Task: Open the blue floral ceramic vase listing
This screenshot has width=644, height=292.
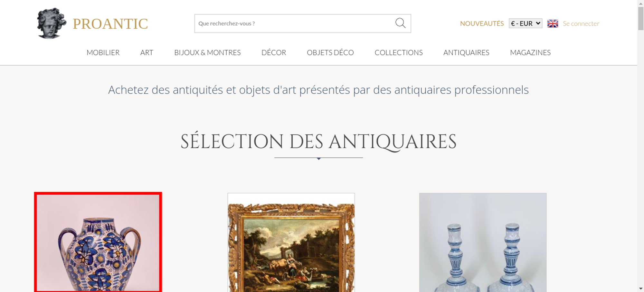Action: pos(98,242)
